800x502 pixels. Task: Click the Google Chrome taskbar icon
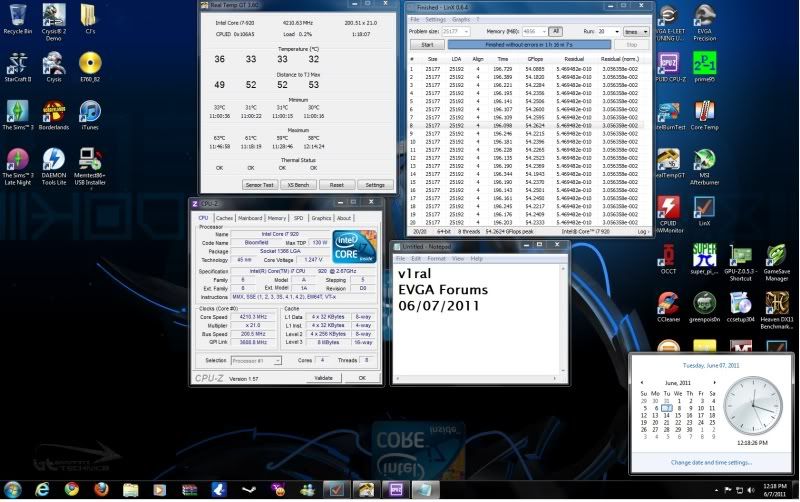tap(72, 489)
